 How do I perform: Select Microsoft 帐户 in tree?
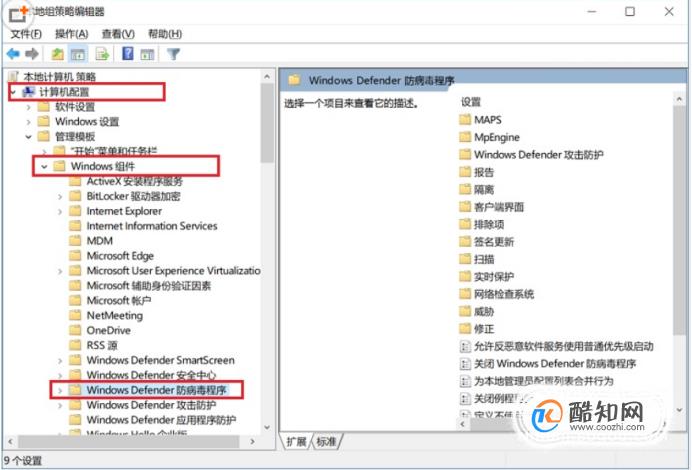click(x=119, y=301)
